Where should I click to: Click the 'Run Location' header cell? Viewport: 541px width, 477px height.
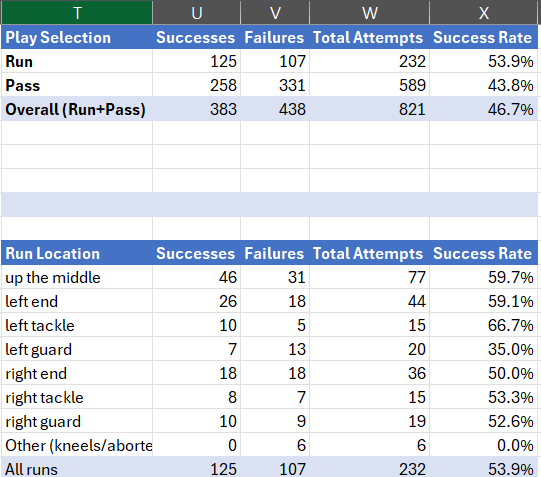click(x=77, y=253)
